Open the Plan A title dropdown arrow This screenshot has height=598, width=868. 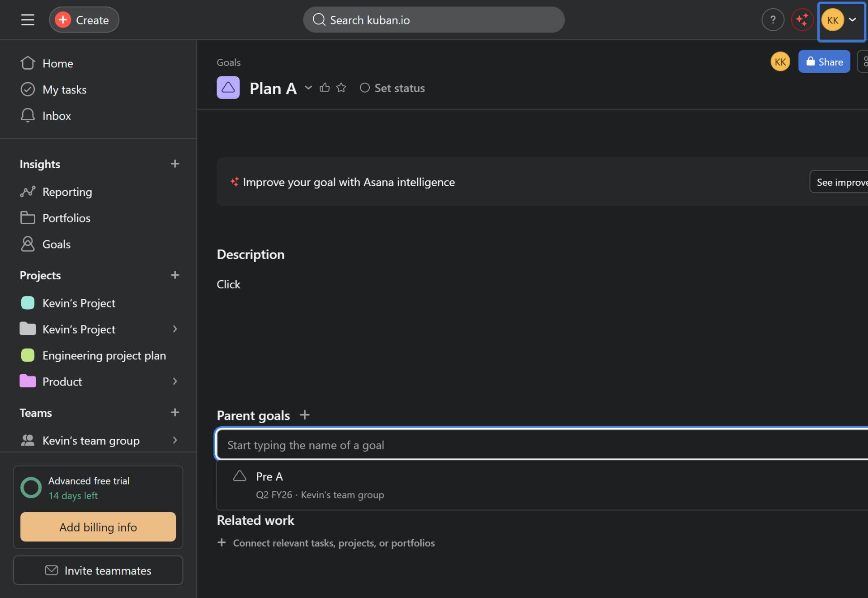[308, 88]
